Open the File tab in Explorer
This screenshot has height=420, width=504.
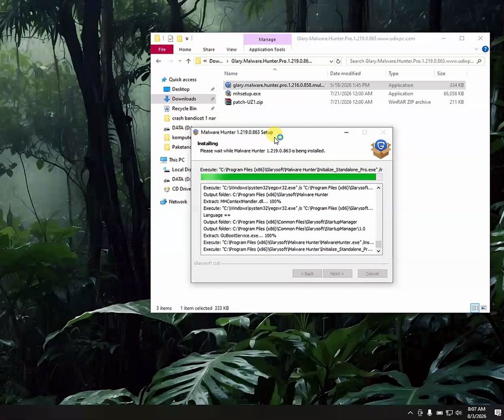point(162,50)
